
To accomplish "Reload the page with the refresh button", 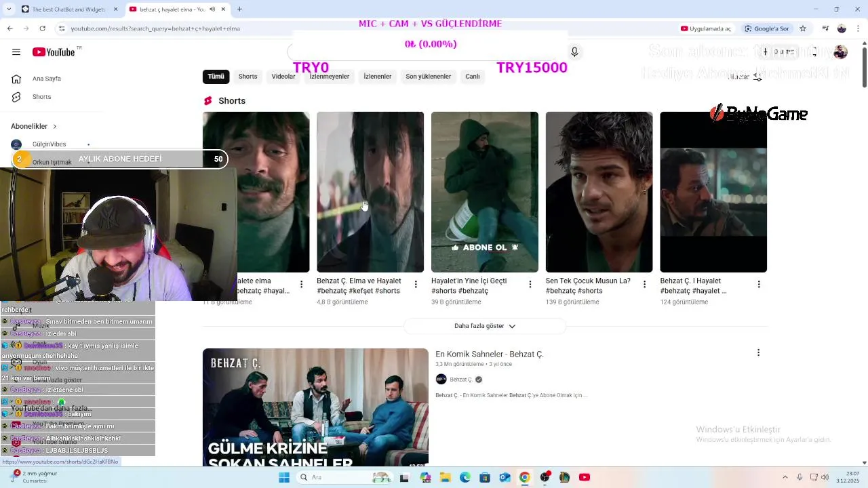I will tap(43, 28).
